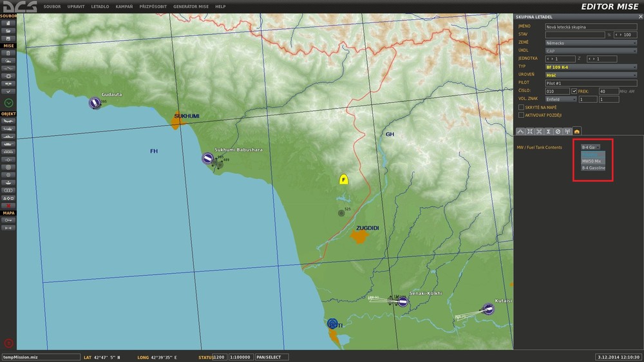Click the DCS logo top-left

[x=20, y=6]
